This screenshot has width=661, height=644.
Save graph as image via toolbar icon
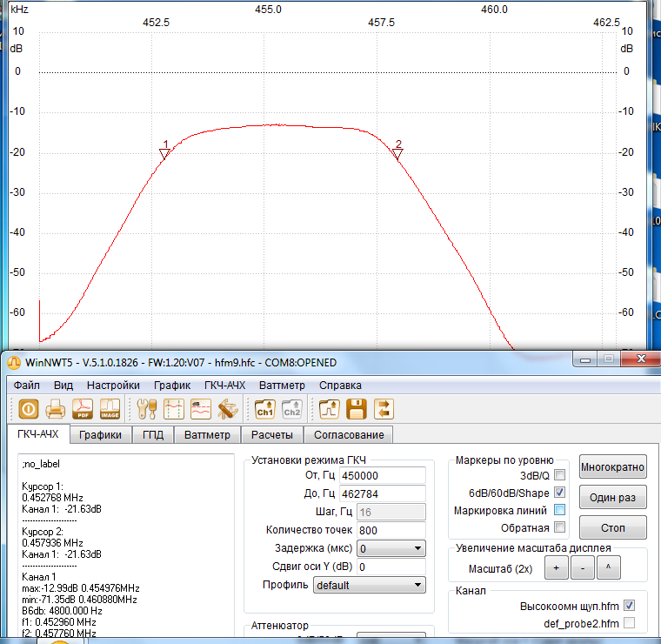point(110,408)
